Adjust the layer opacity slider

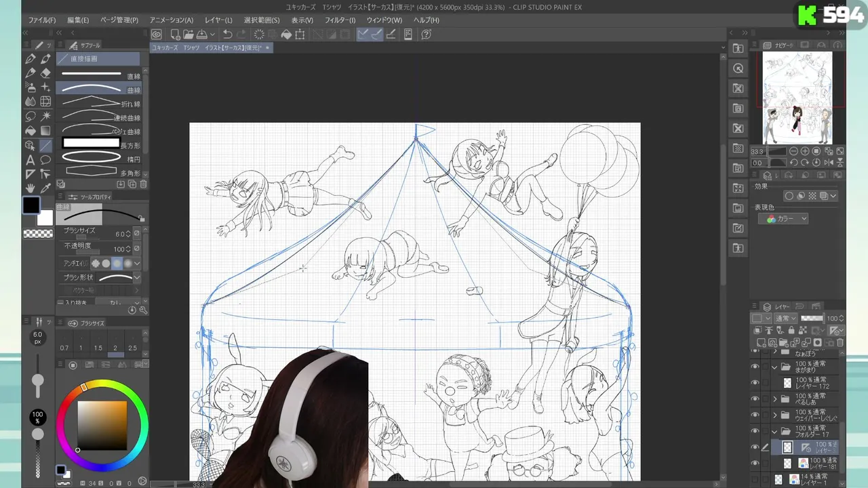812,319
